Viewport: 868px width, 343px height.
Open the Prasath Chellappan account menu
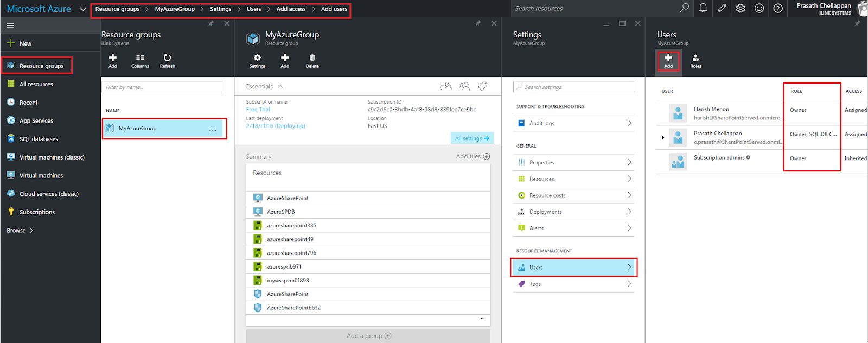831,9
